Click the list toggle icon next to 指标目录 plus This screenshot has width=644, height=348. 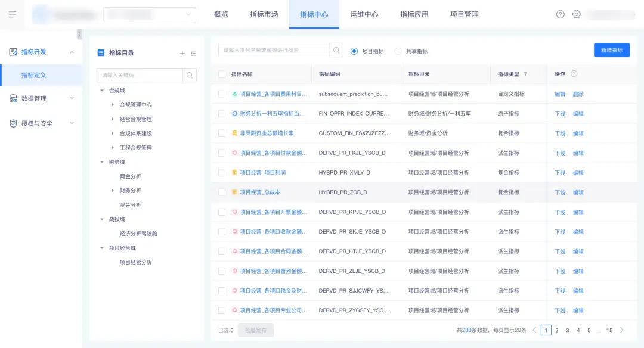pyautogui.click(x=193, y=53)
